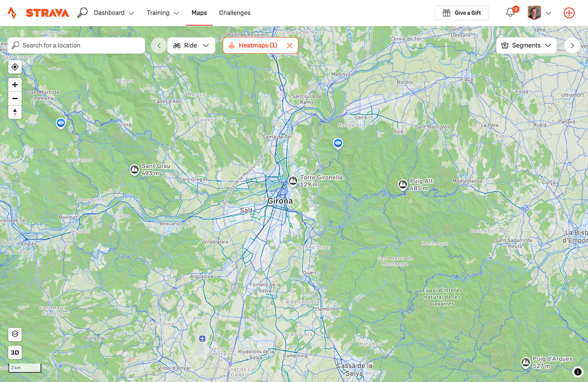Reset map bearing compass button

point(15,112)
